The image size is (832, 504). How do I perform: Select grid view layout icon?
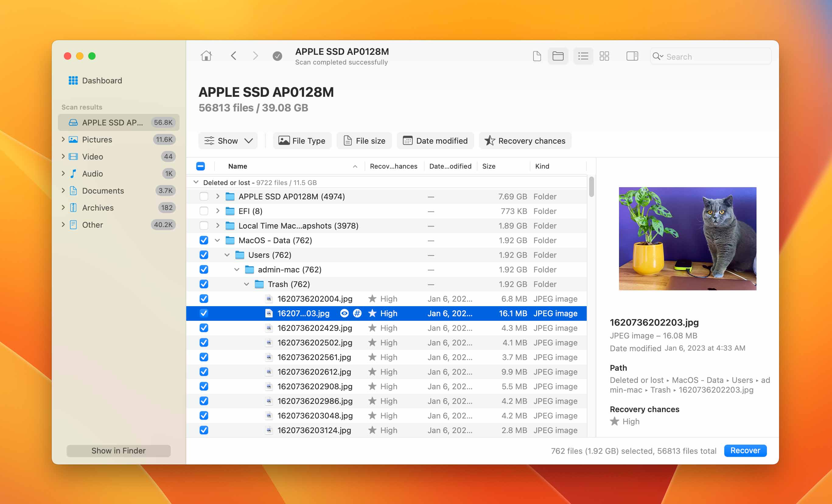tap(604, 56)
